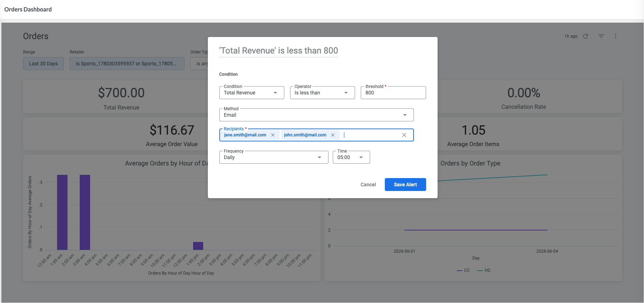Click the jane.smith@mail.com recipient chip text

pyautogui.click(x=245, y=135)
